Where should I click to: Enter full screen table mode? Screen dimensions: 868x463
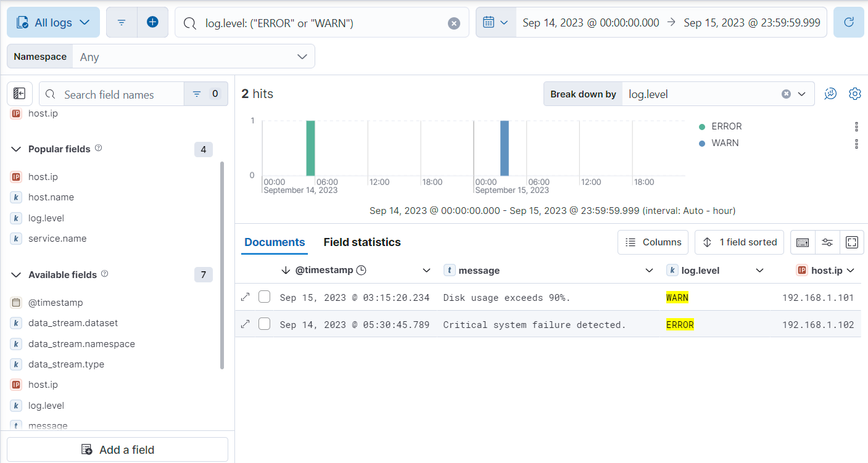851,242
